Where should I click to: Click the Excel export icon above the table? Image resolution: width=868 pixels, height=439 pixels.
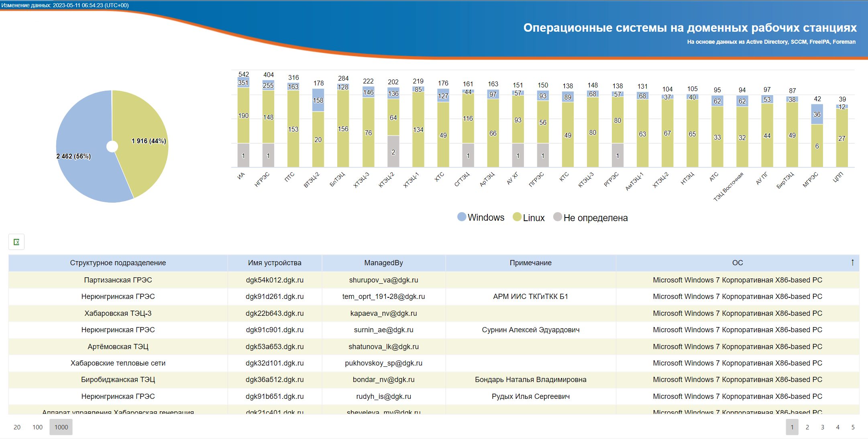click(16, 242)
